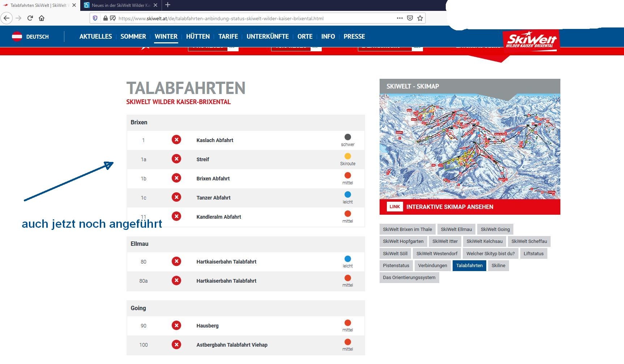The image size is (624, 364).
Task: Select HÜTTEN from the navigation bar
Action: click(x=198, y=36)
